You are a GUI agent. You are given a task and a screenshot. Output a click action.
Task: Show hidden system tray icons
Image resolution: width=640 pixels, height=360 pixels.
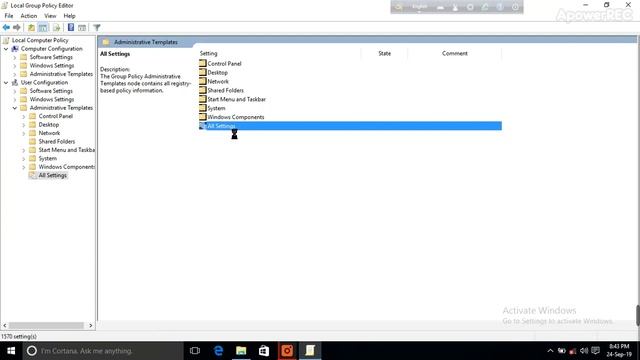tap(550, 351)
